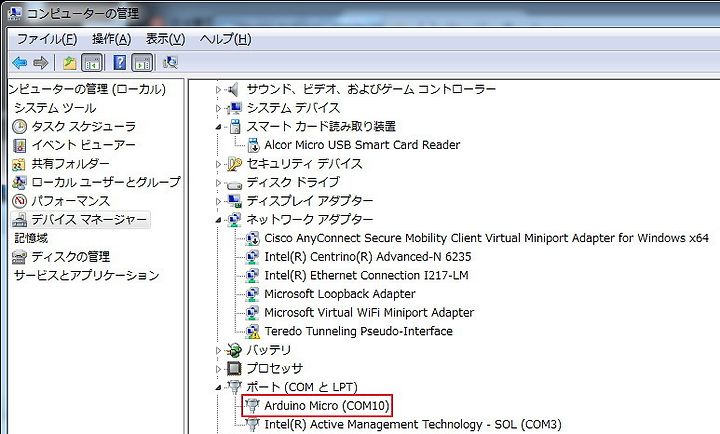
Task: Select デバイス マネージャー in the left tree
Action: [x=89, y=220]
